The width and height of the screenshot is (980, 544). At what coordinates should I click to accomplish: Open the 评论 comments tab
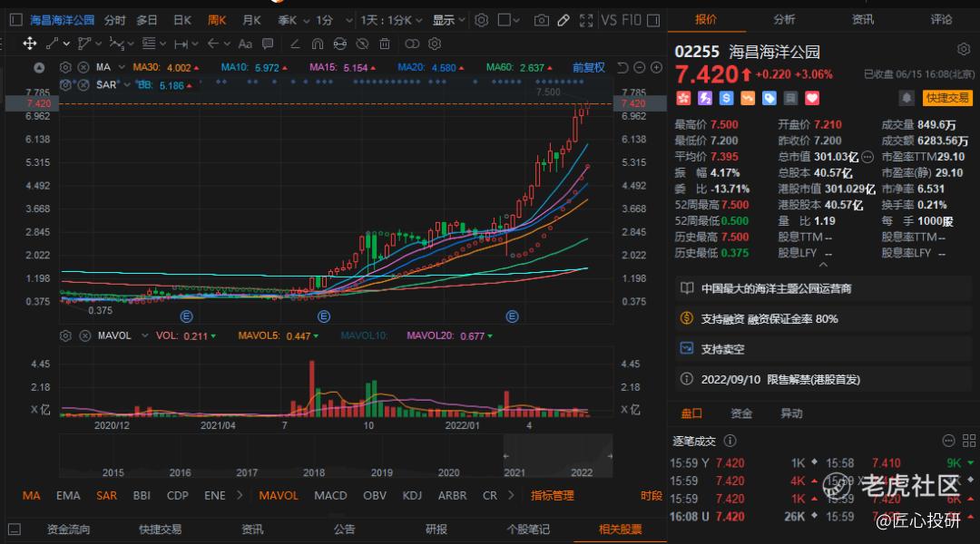tap(941, 19)
